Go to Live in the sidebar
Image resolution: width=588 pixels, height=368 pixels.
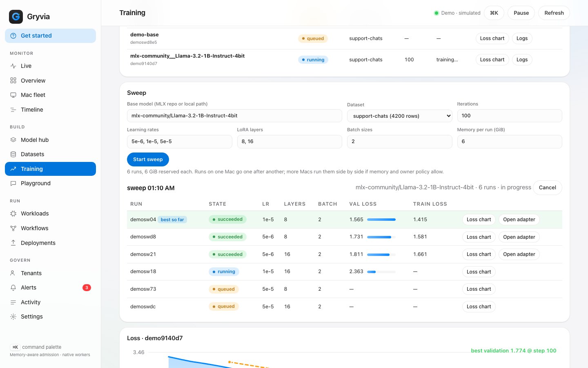tap(50, 66)
